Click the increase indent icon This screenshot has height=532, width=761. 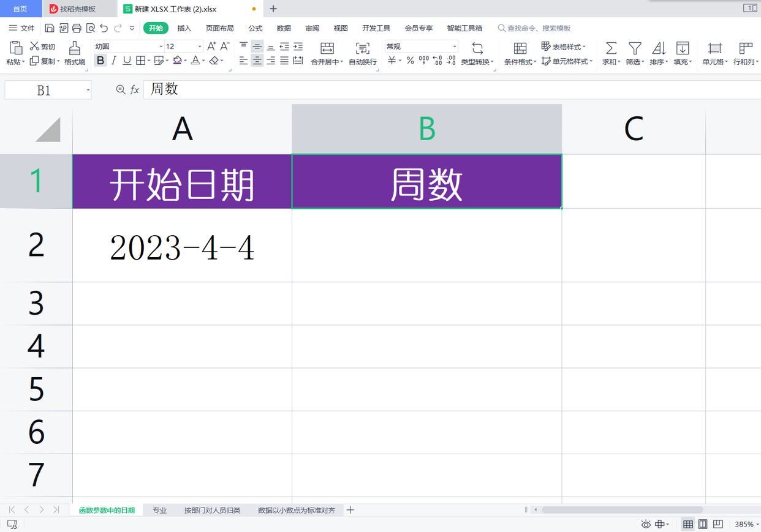(298, 47)
